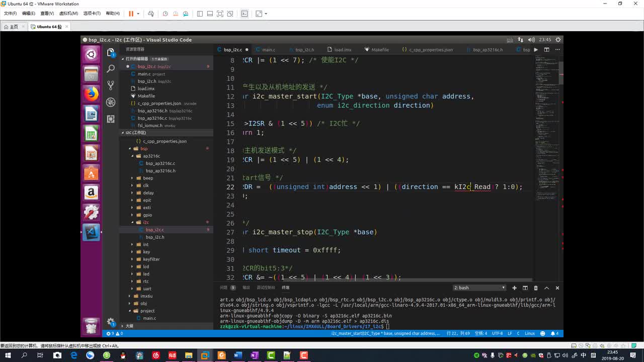This screenshot has width=644, height=362.
Task: Open bsp_i2c.h in the i2c folder tree
Action: click(155, 237)
